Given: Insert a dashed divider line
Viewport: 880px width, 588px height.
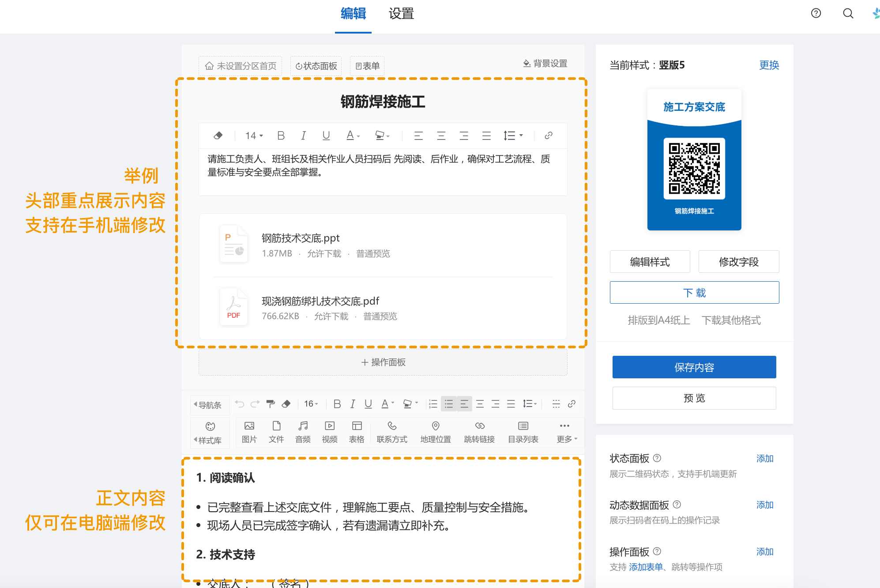Looking at the screenshot, I should pos(556,403).
